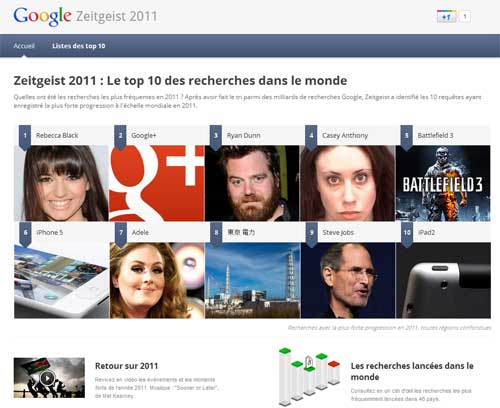Image resolution: width=500 pixels, height=408 pixels.
Task: Go to the Accueil tab
Action: (24, 46)
